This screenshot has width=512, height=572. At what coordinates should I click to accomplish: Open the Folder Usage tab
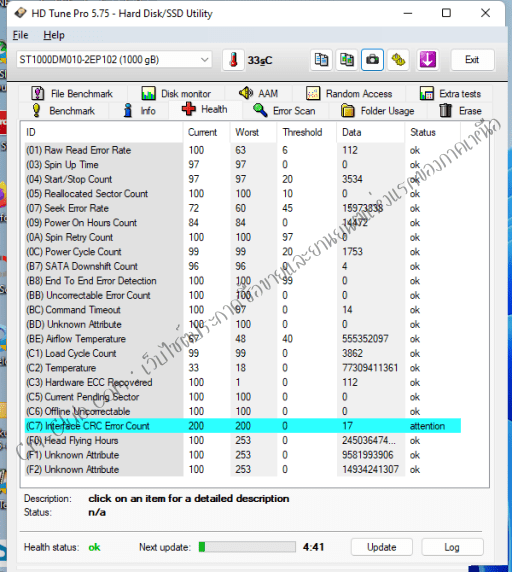click(378, 111)
